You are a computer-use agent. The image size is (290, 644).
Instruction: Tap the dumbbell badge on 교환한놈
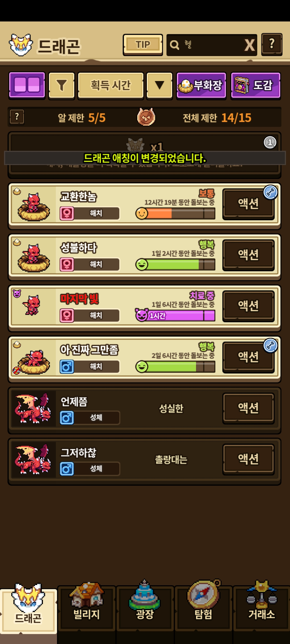click(x=270, y=192)
